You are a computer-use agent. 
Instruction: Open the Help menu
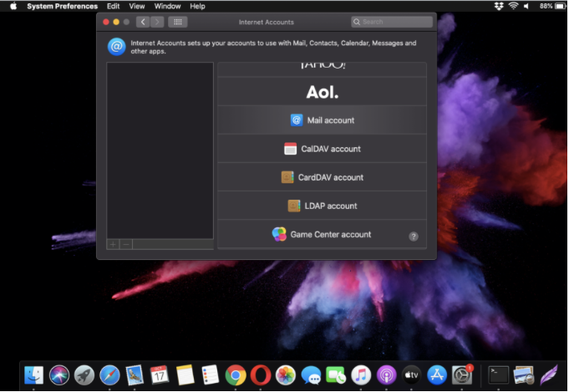click(197, 6)
